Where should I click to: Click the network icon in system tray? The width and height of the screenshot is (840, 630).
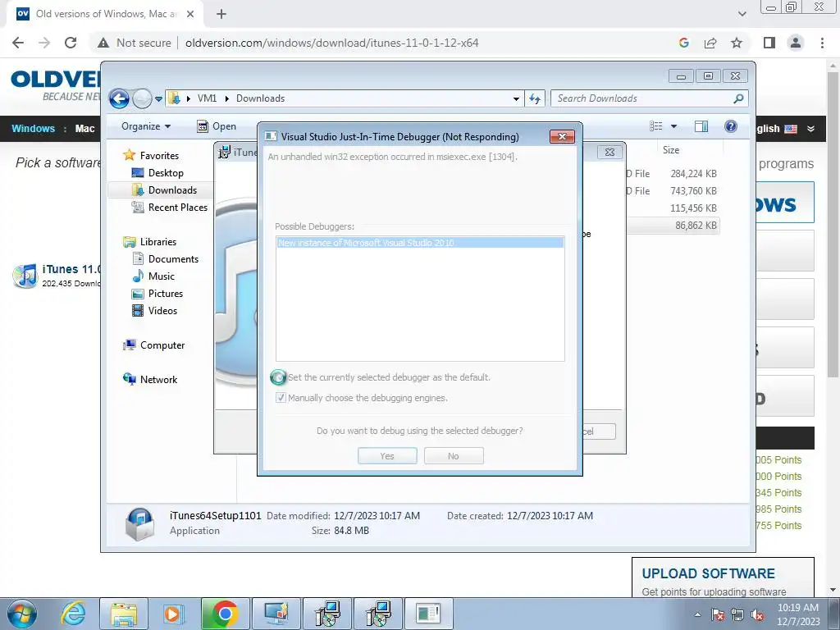coord(737,615)
